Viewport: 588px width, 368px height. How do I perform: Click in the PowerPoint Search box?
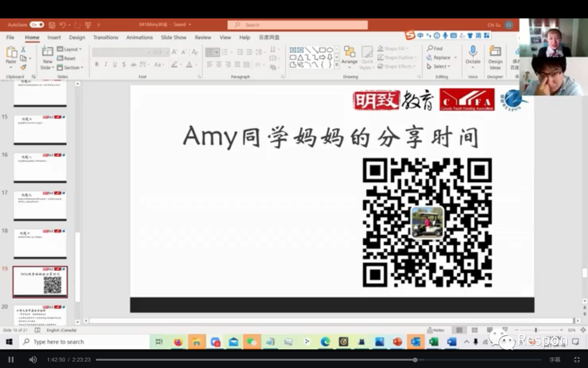tap(297, 25)
